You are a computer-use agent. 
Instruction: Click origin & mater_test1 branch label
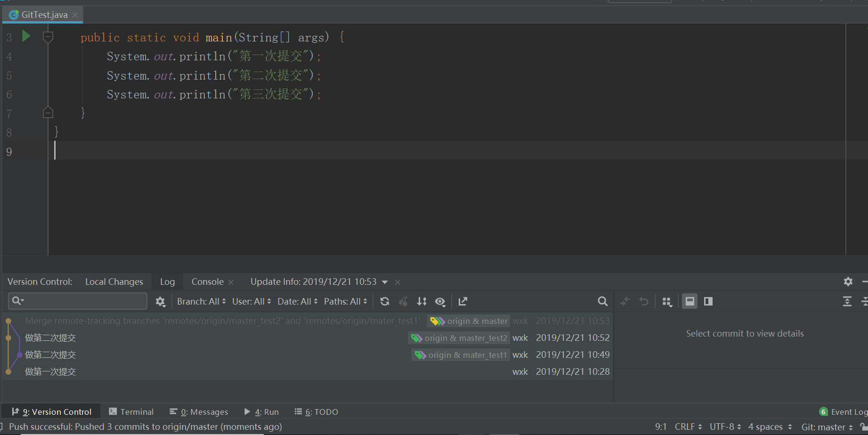pos(461,354)
